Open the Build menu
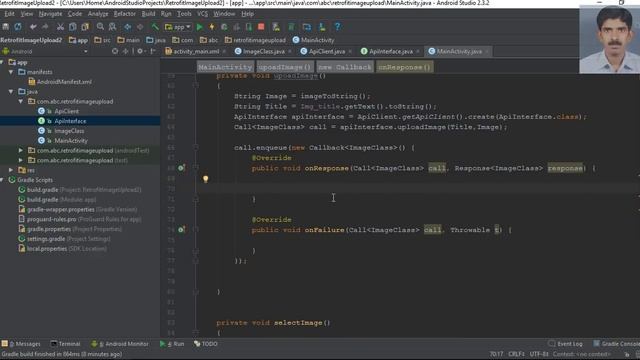This screenshot has width=640, height=360. (x=148, y=14)
